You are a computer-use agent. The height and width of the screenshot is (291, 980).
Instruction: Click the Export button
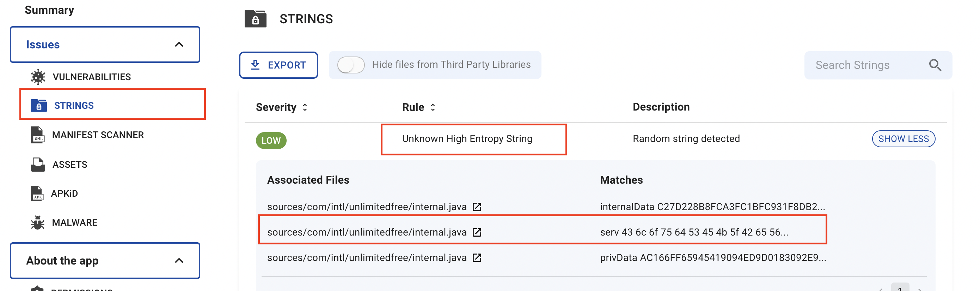(x=278, y=65)
